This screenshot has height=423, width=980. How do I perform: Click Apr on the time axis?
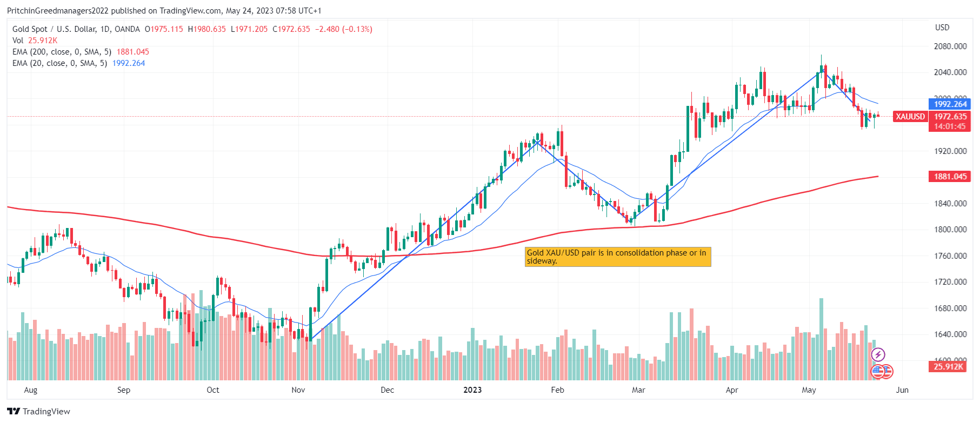[x=732, y=390]
